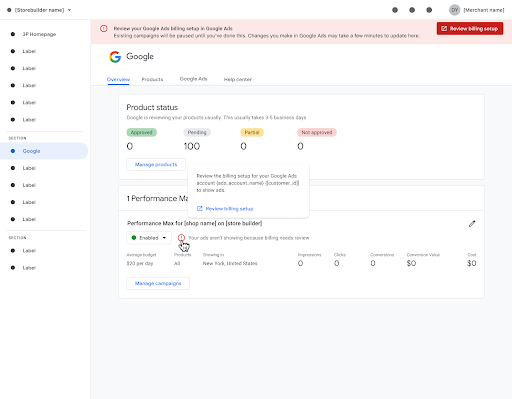Go to the Help center tab
Screen dimensions: 512x399
(238, 79)
